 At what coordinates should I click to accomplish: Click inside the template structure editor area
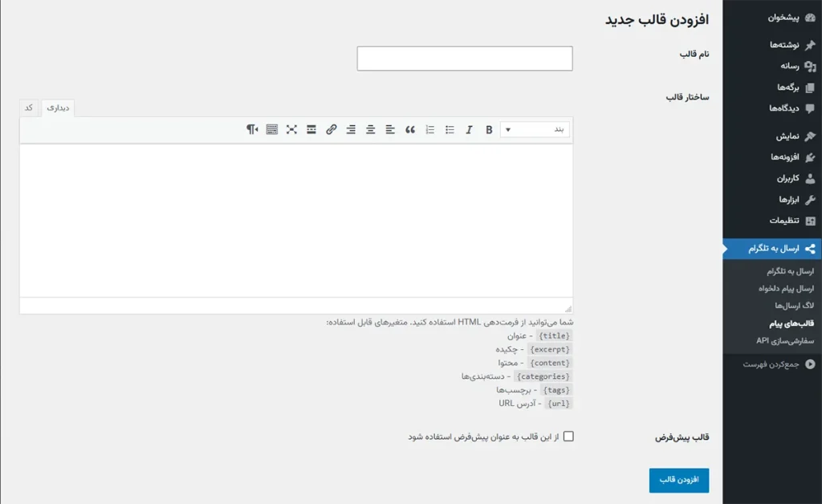coord(296,221)
